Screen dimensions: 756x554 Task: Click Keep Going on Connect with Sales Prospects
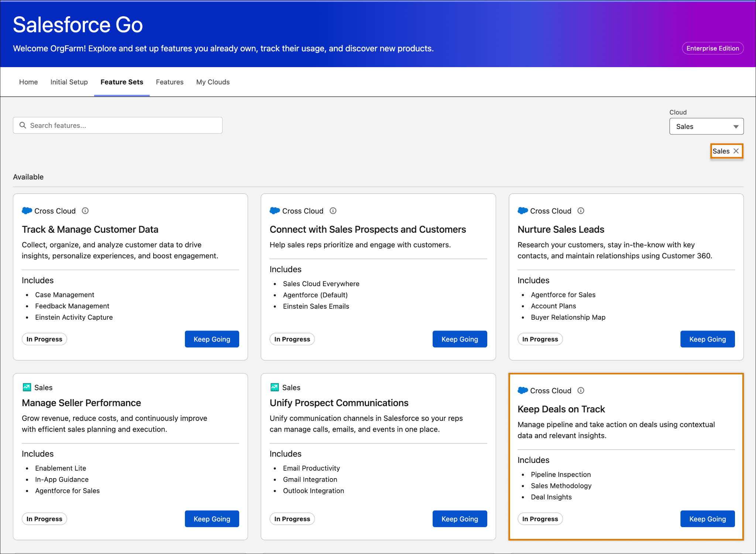[x=460, y=339]
